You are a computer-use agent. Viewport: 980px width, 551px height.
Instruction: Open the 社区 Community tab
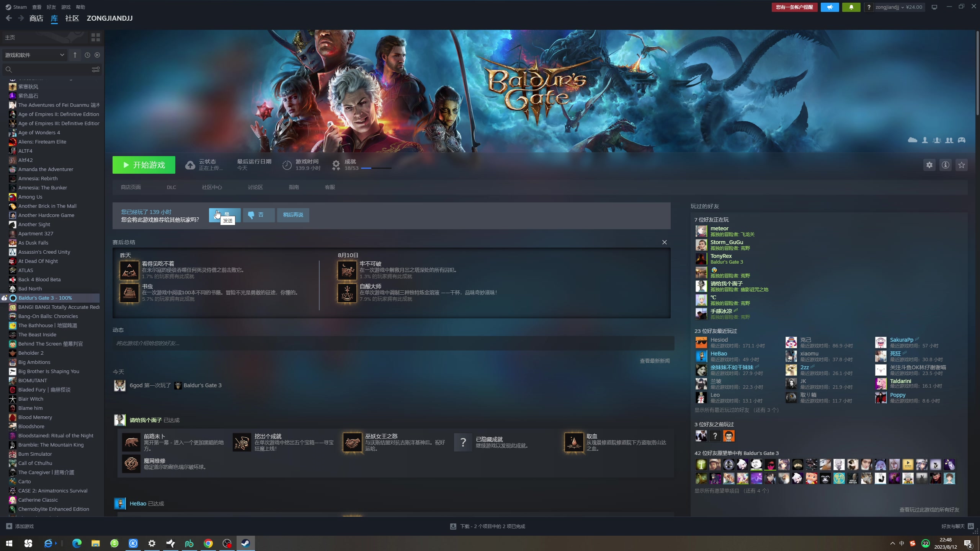click(x=72, y=18)
